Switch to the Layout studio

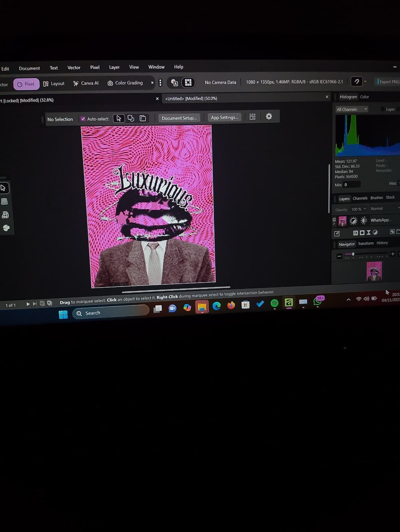(x=54, y=83)
